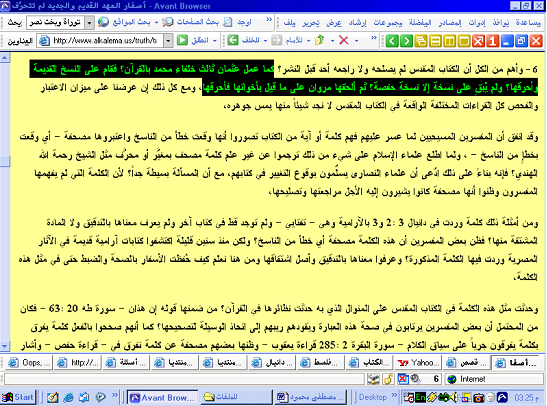Close all tabs using red X-box icon
The width and height of the screenshot is (547, 406).
click(x=478, y=41)
